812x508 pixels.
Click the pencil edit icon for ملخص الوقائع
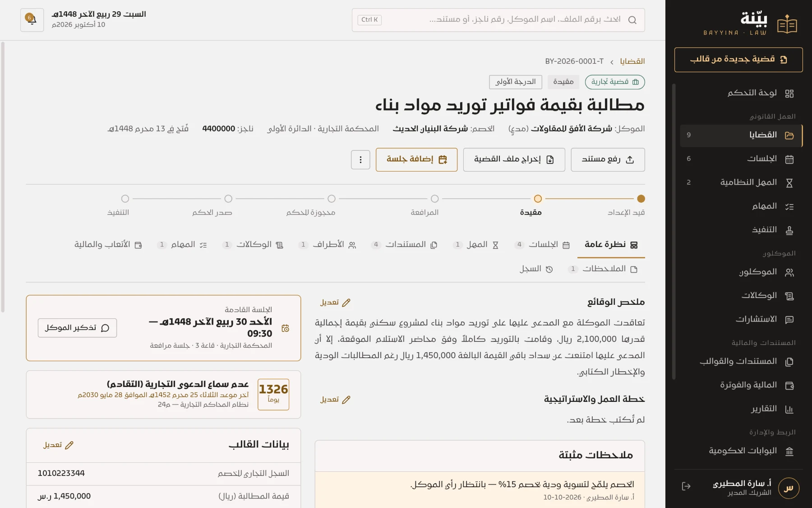346,303
